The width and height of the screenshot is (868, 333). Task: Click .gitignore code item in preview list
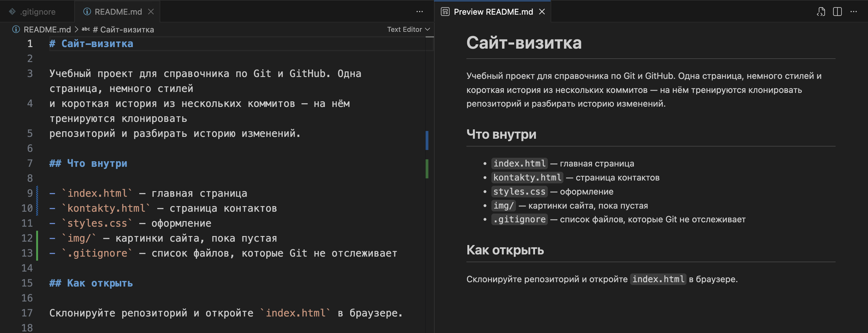point(519,220)
